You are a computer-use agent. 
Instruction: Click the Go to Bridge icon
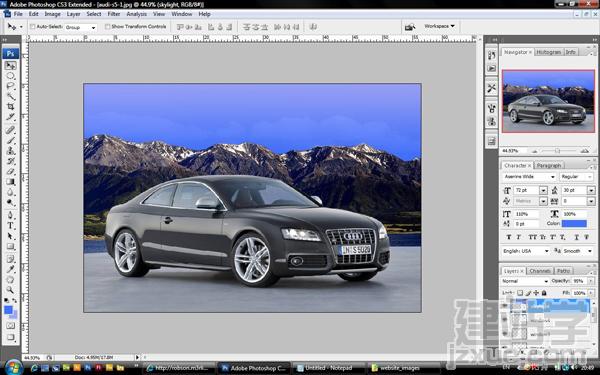(410, 27)
